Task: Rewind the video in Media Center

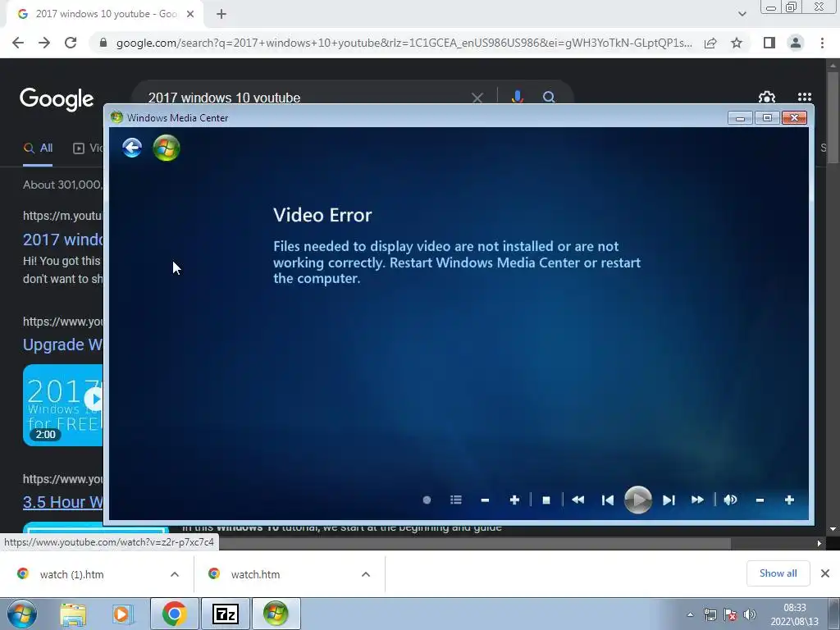Action: click(578, 500)
